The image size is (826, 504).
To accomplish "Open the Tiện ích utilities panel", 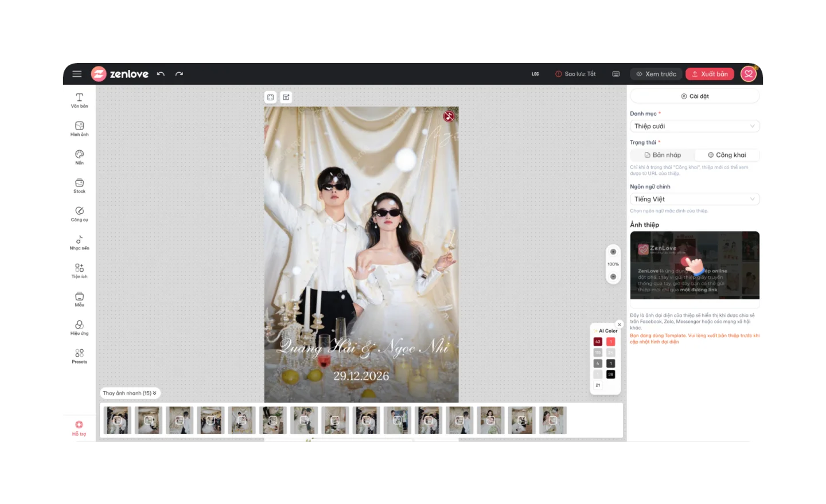I will point(79,271).
